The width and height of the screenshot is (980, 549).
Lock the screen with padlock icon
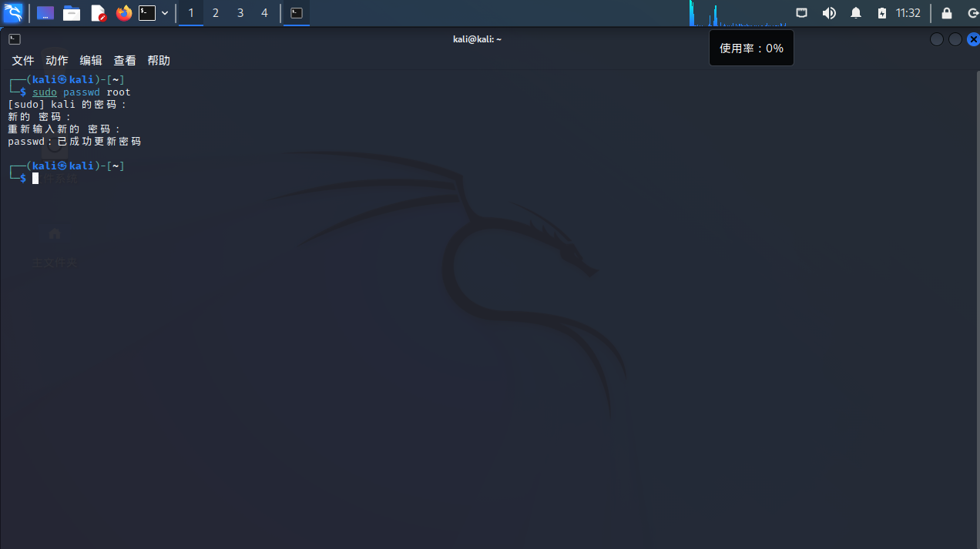pyautogui.click(x=947, y=13)
